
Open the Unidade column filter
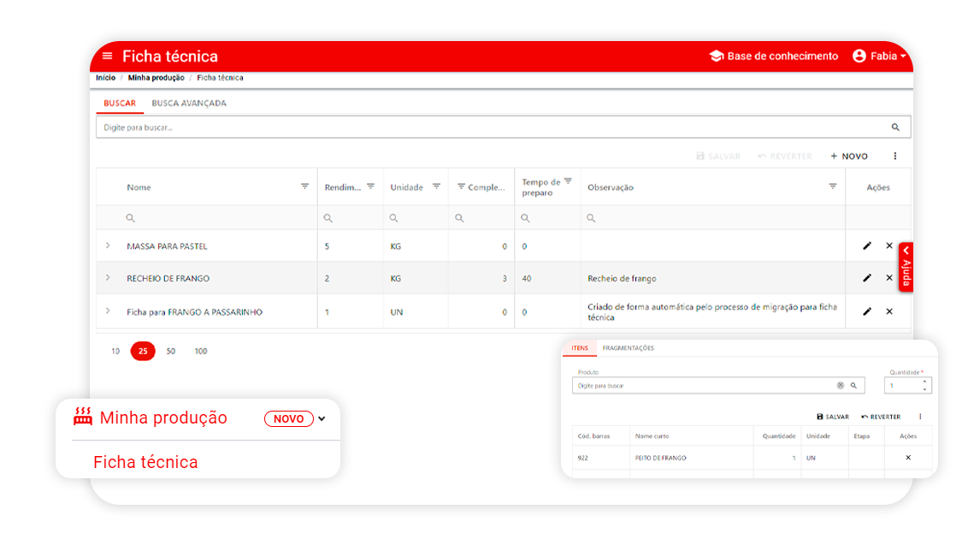tap(436, 187)
